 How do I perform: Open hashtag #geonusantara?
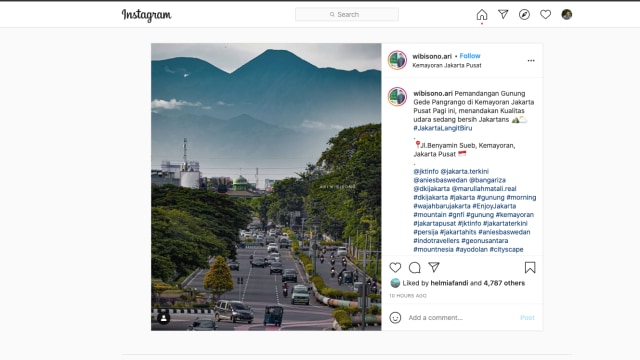click(x=484, y=240)
